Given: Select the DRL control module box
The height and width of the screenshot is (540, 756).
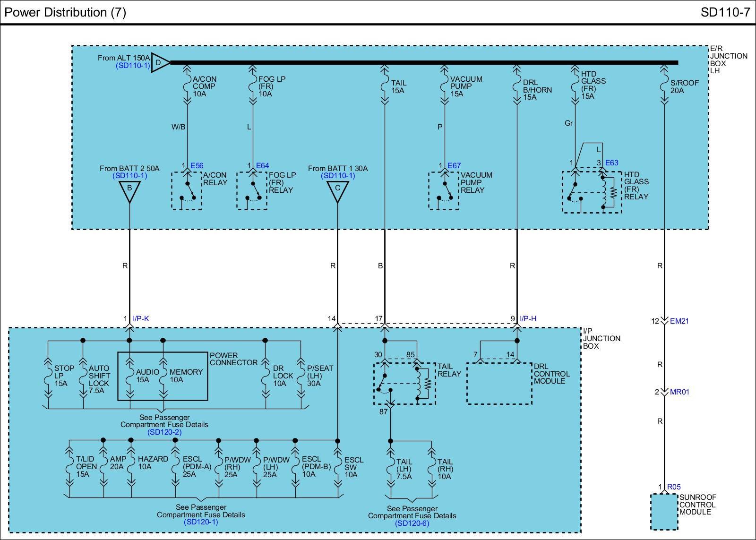Looking at the screenshot, I should click(x=499, y=383).
